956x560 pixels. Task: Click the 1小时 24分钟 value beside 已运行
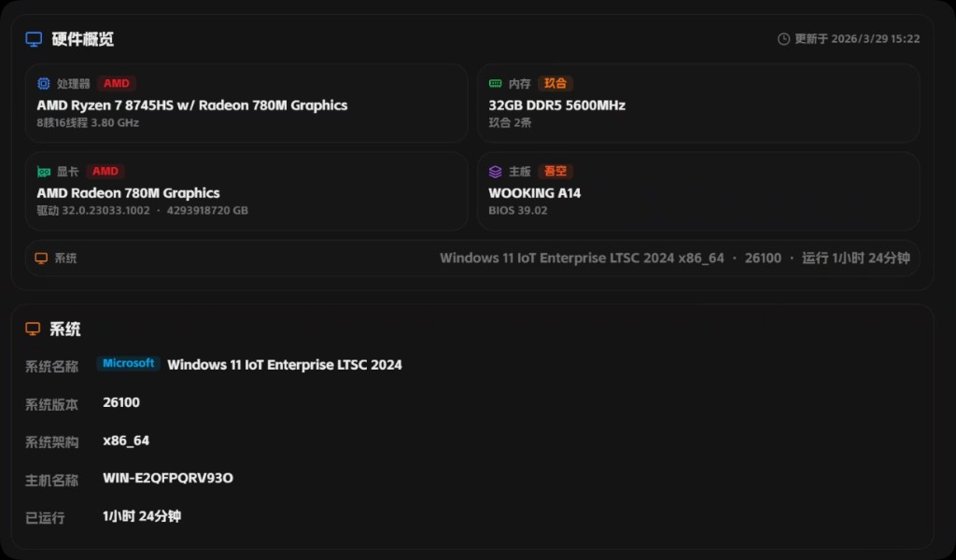tap(142, 516)
